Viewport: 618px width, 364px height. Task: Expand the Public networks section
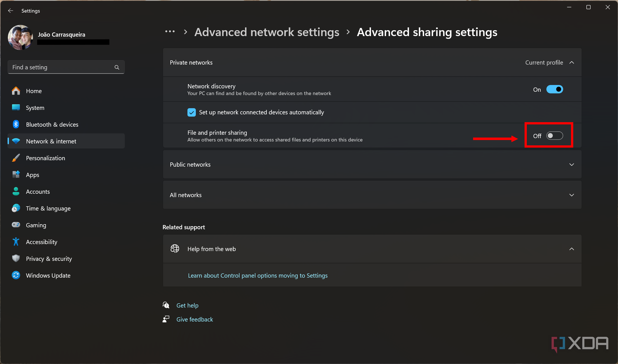coord(372,164)
